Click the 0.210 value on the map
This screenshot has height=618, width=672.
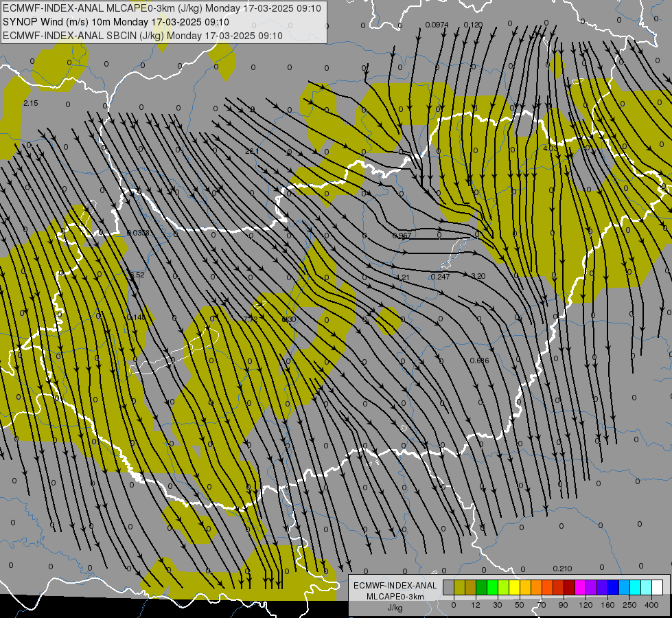point(562,569)
